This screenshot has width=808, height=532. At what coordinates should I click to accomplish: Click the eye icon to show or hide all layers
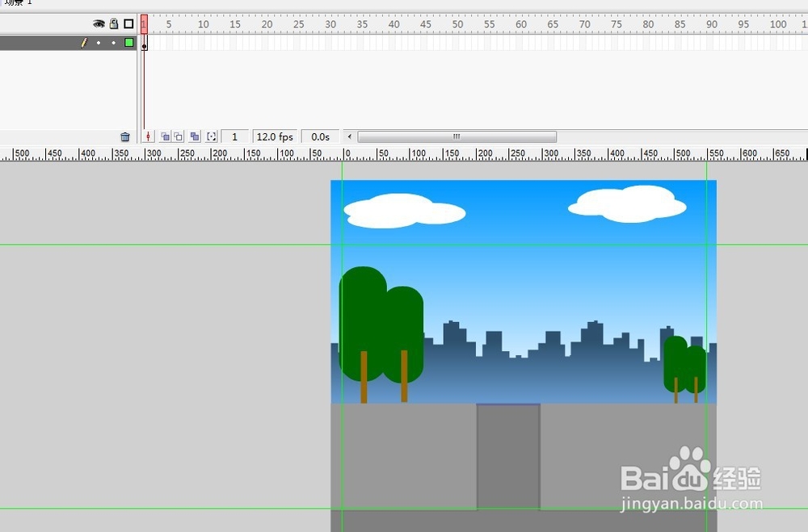click(99, 23)
